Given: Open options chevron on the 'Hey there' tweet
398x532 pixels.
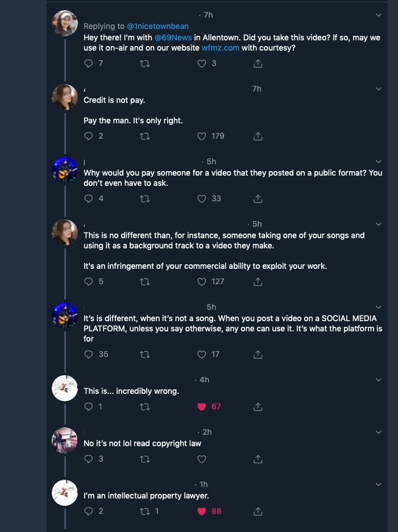Looking at the screenshot, I should (x=379, y=15).
